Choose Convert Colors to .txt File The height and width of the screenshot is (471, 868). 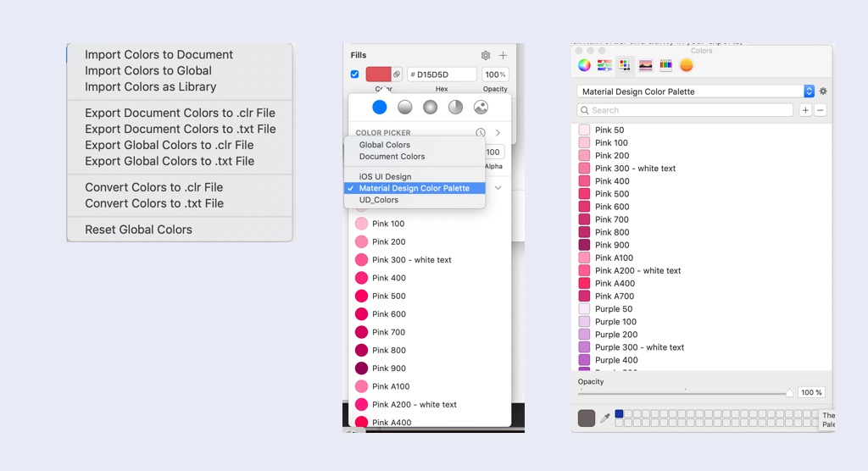pyautogui.click(x=154, y=203)
